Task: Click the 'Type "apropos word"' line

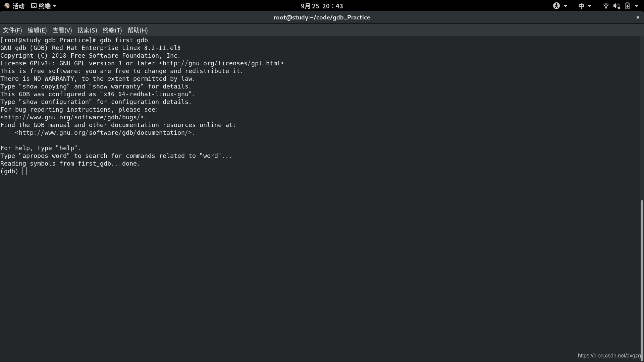Action: click(x=116, y=156)
